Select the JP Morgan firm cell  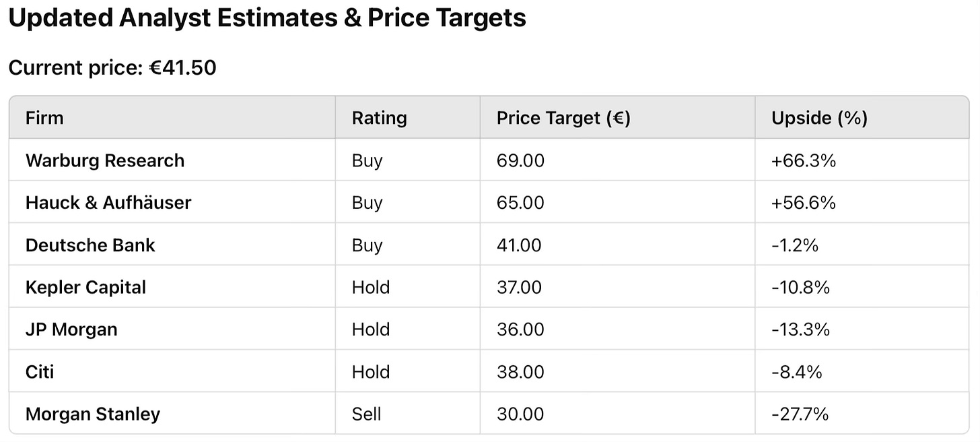[71, 329]
